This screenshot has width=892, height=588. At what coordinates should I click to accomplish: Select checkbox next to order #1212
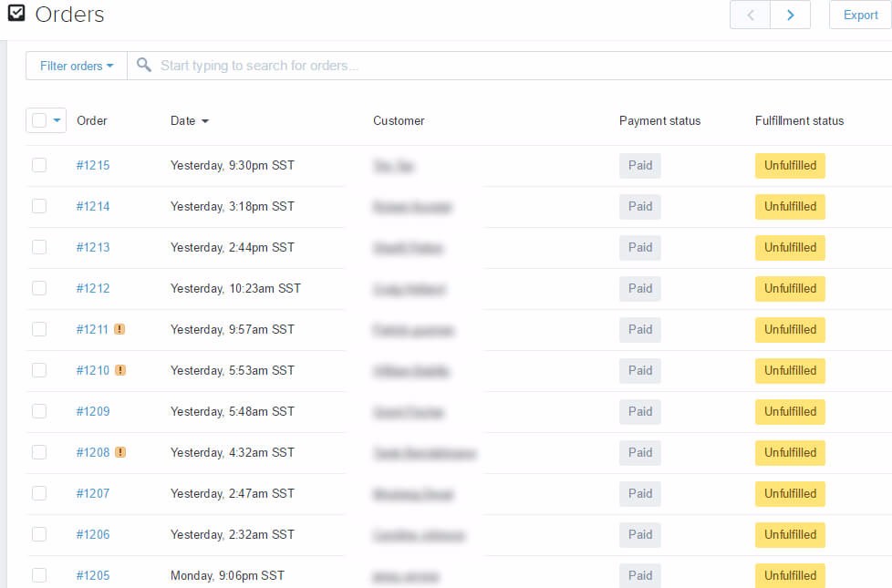[x=39, y=288]
